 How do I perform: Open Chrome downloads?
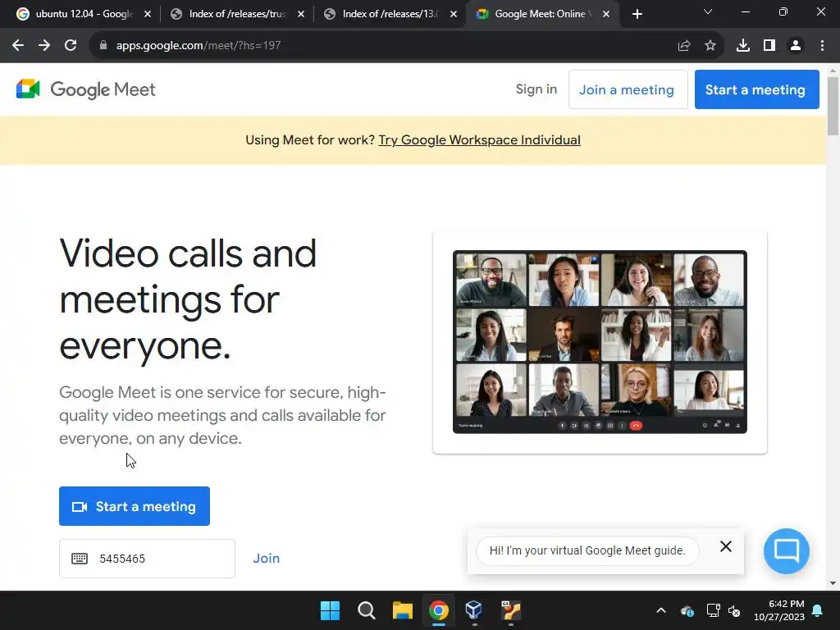click(743, 46)
